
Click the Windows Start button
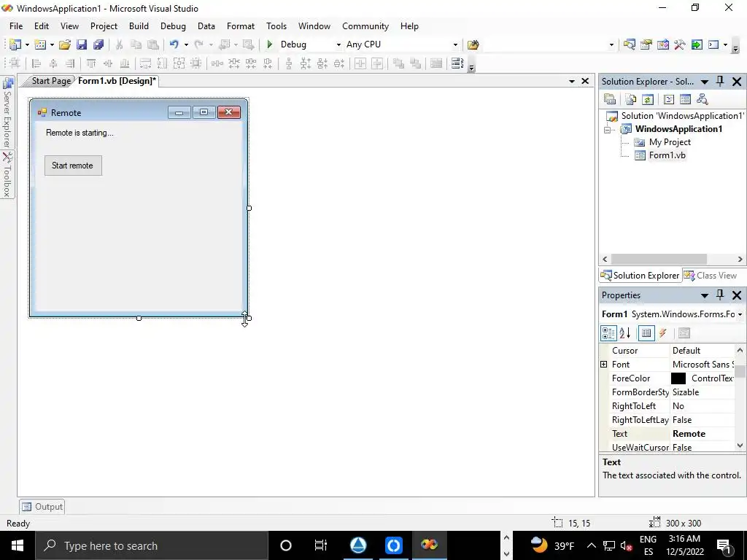point(18,545)
